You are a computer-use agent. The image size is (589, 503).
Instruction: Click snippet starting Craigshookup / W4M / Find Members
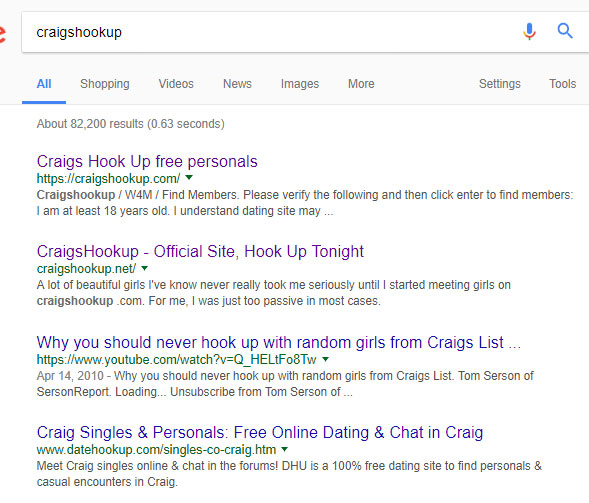pos(305,203)
